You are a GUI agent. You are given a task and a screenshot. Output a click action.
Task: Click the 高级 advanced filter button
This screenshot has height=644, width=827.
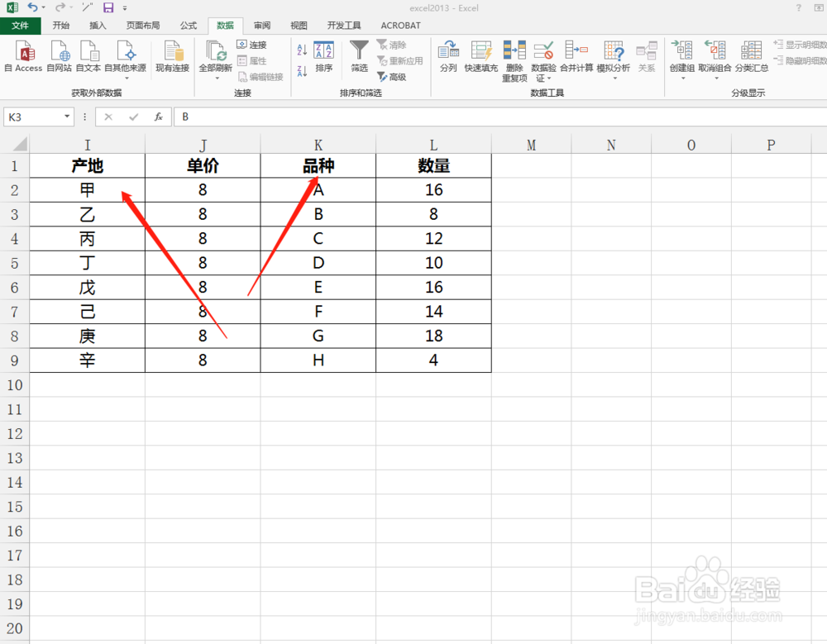(x=395, y=76)
